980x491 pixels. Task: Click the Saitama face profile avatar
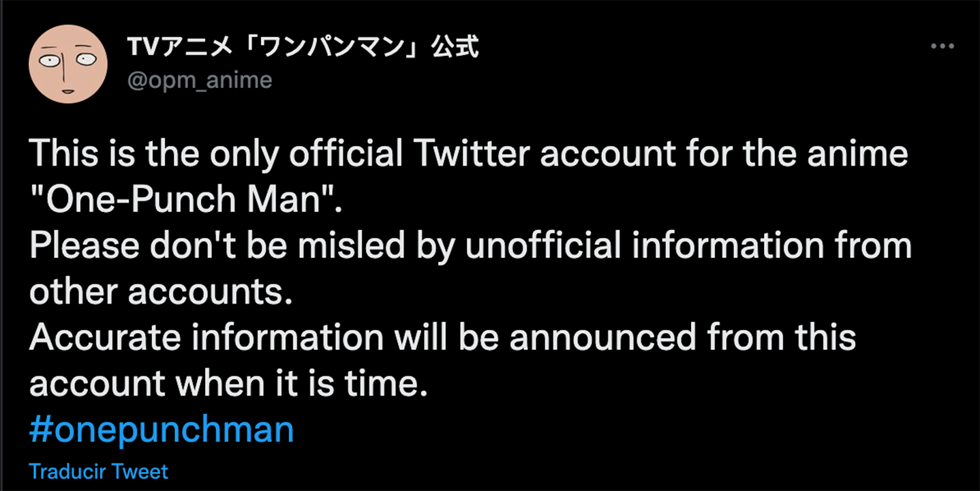coord(68,63)
